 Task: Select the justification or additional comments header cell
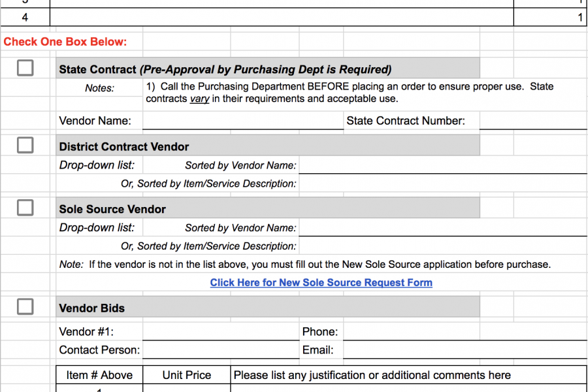409,375
